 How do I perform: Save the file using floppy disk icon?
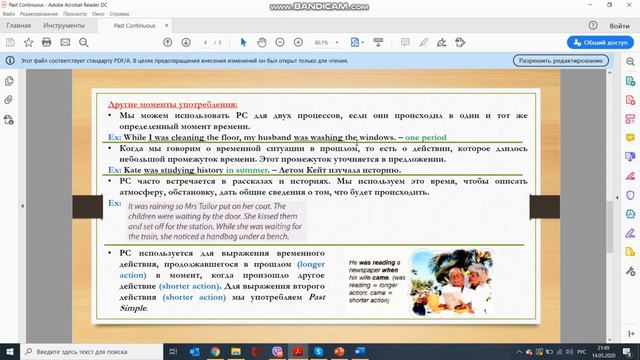tap(10, 42)
